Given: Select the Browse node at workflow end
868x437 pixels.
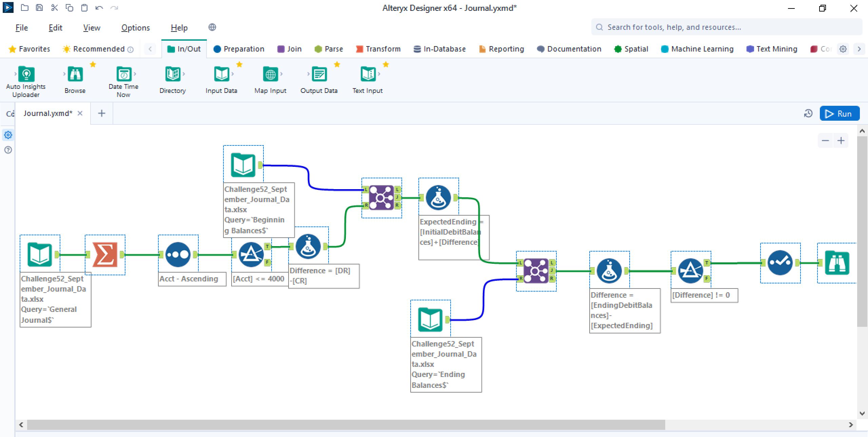Looking at the screenshot, I should pyautogui.click(x=837, y=263).
